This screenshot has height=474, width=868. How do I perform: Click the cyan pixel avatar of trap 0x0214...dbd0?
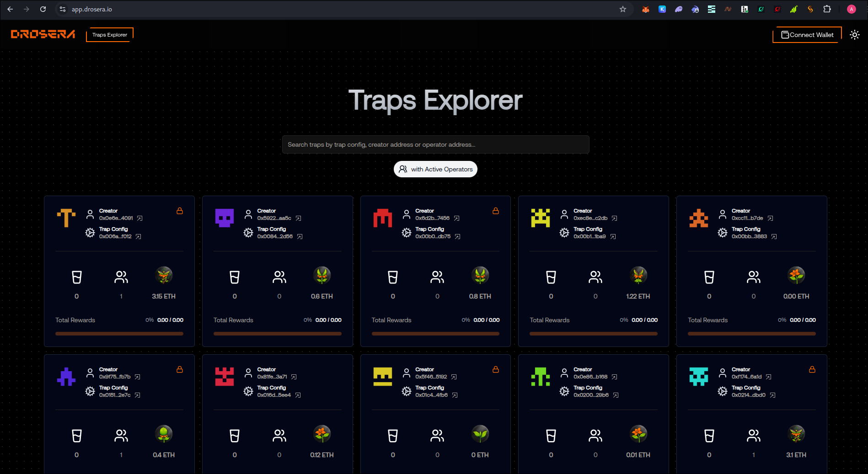coord(699,377)
